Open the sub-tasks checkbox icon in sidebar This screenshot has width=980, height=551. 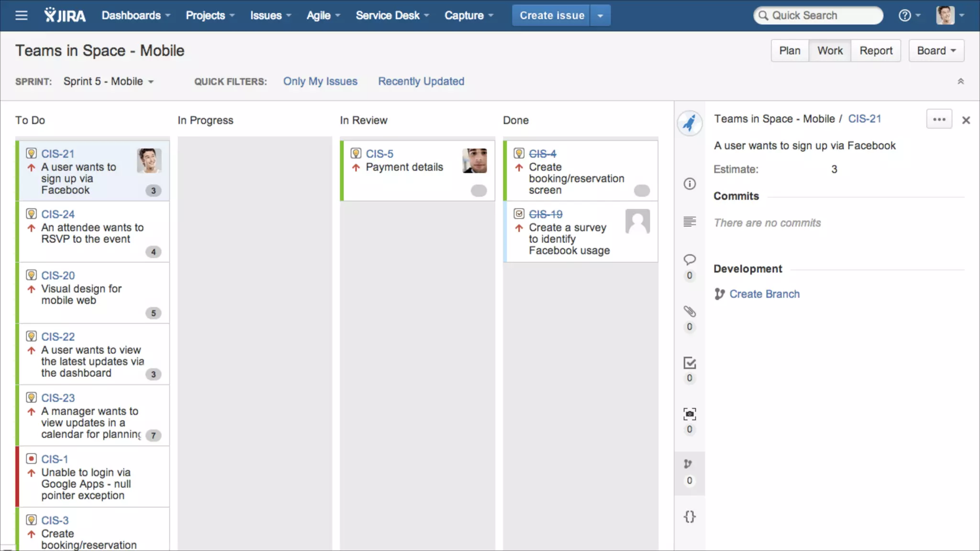(690, 363)
